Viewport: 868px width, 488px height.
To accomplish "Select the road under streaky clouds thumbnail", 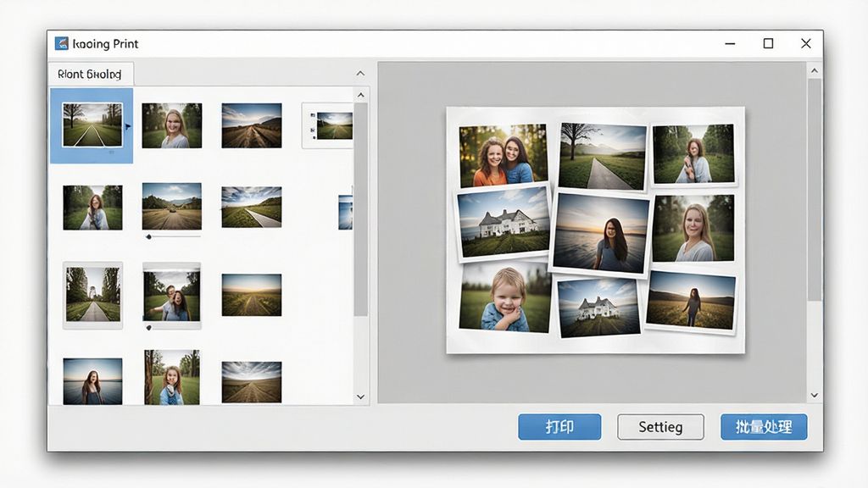I will 251,382.
